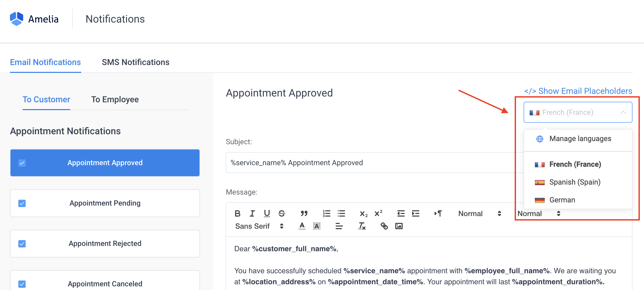Uncheck the Appointment Pending notification

pos(22,203)
